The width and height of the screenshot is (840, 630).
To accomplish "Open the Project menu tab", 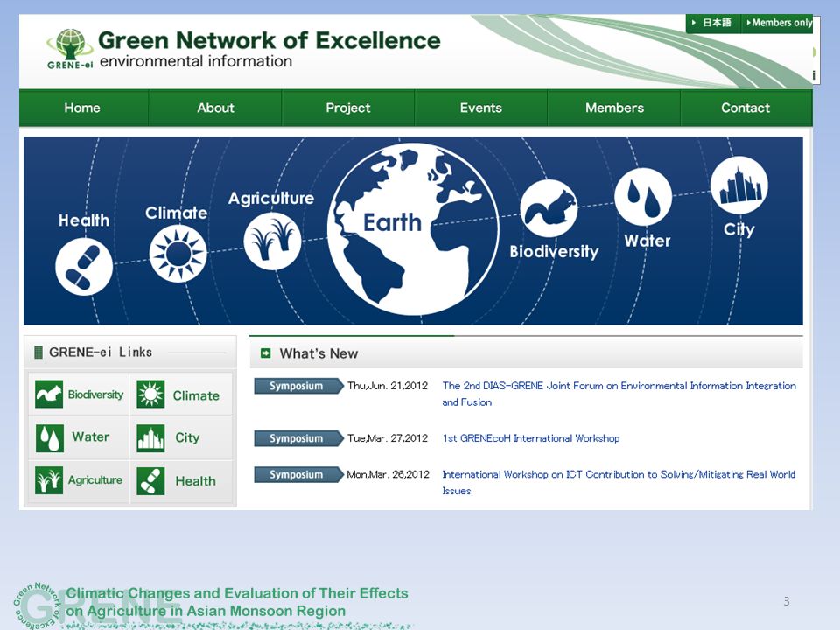I will [x=348, y=108].
